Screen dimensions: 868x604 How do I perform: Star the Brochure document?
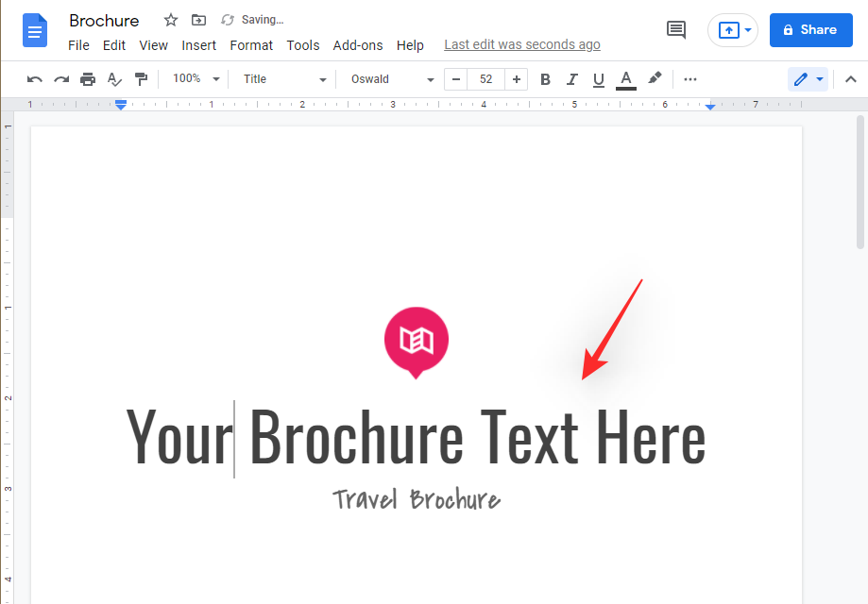(x=171, y=20)
